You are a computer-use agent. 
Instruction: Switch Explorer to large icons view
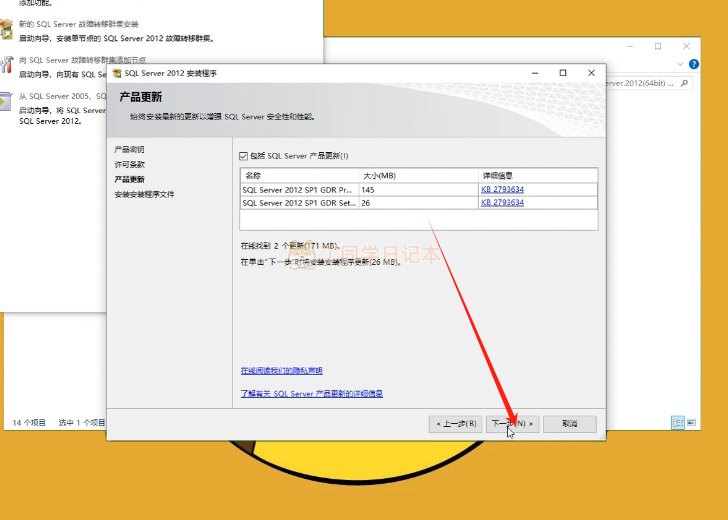[x=690, y=423]
